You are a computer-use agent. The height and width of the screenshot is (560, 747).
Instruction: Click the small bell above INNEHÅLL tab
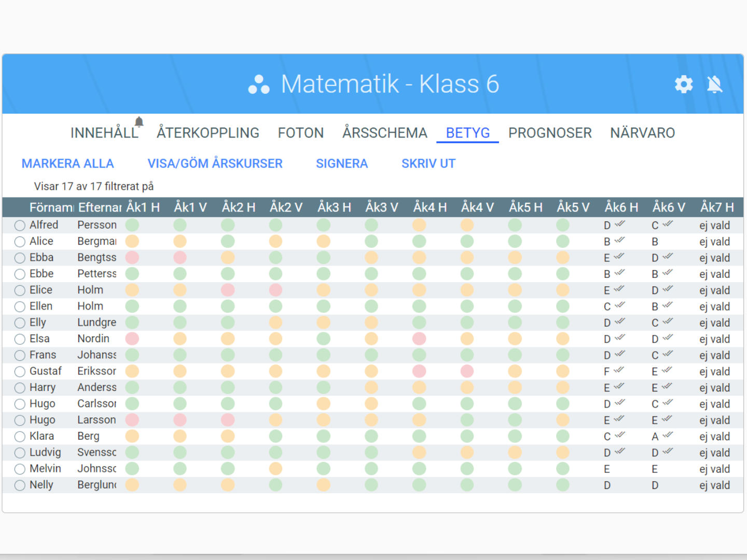pos(139,122)
